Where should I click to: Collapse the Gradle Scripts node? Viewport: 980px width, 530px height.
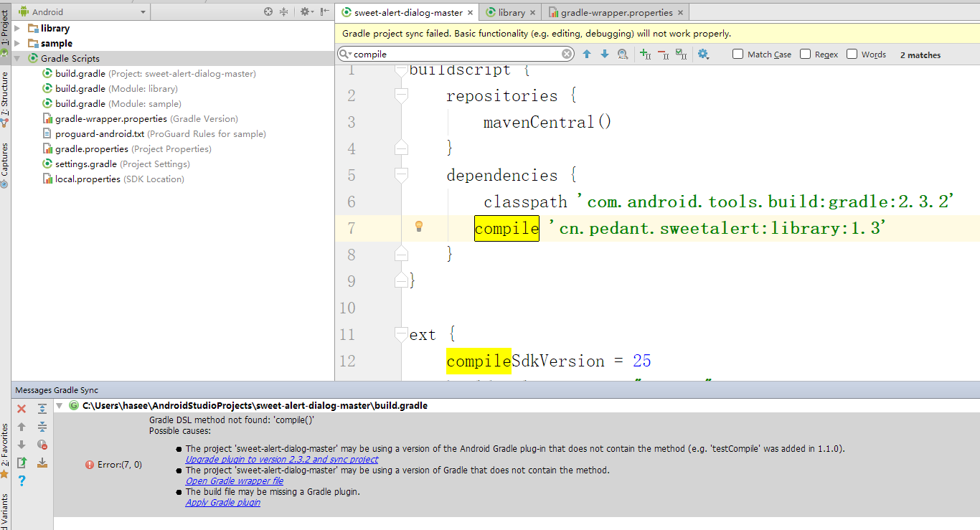(x=17, y=58)
